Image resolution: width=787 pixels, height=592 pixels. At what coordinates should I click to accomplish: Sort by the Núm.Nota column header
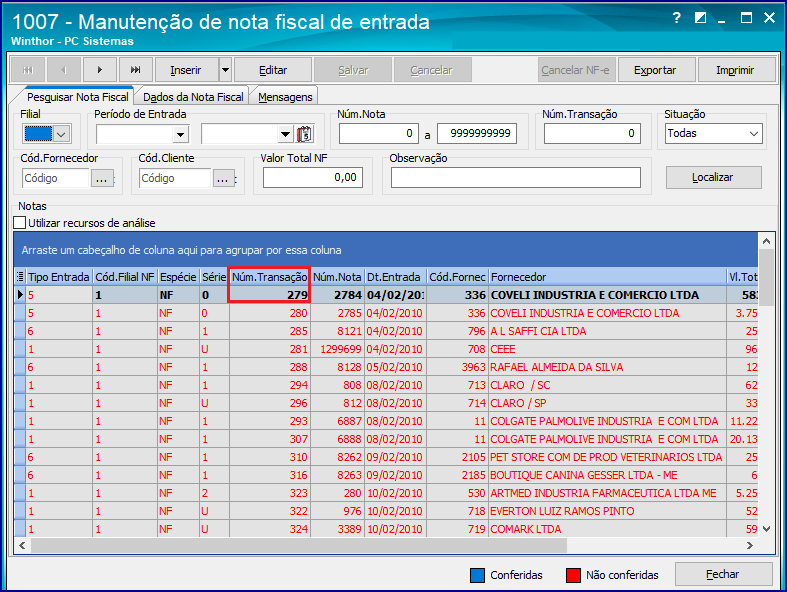[x=337, y=277]
